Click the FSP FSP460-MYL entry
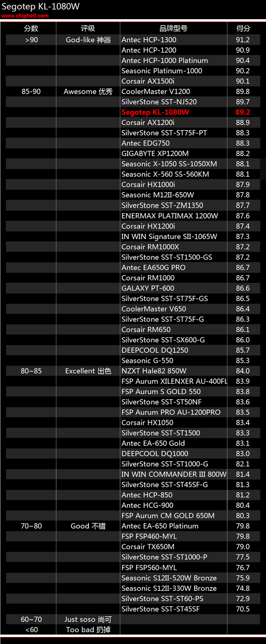The image size is (266, 644). 149,536
